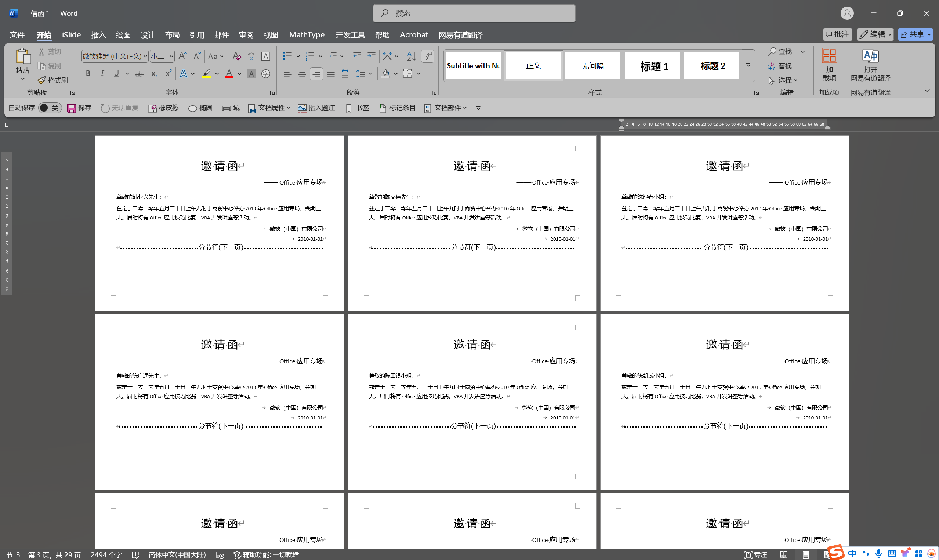Screen dimensions: 939x560
Task: Switch to the Layout (布局) tab
Action: pyautogui.click(x=172, y=35)
